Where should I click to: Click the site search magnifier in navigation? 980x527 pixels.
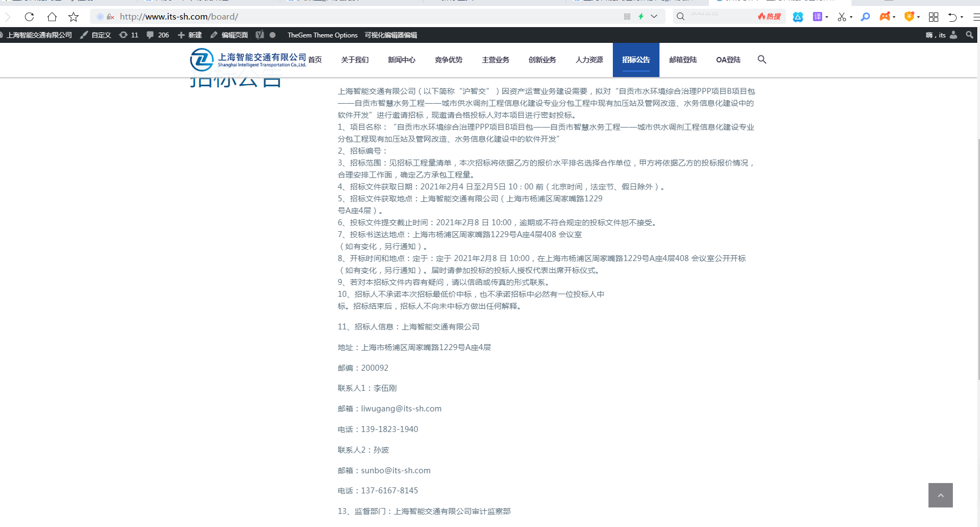coord(762,60)
